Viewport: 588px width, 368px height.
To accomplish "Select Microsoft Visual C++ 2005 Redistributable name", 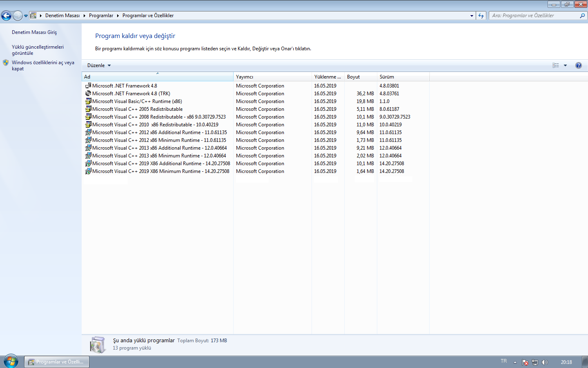I will (x=138, y=109).
